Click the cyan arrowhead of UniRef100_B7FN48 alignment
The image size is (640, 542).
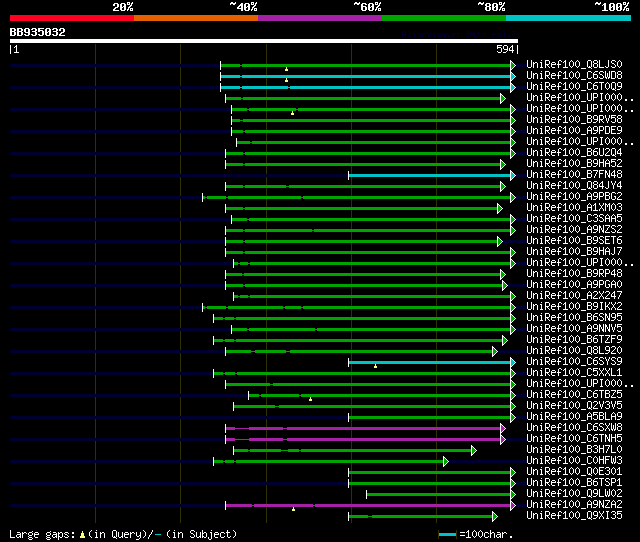(513, 175)
